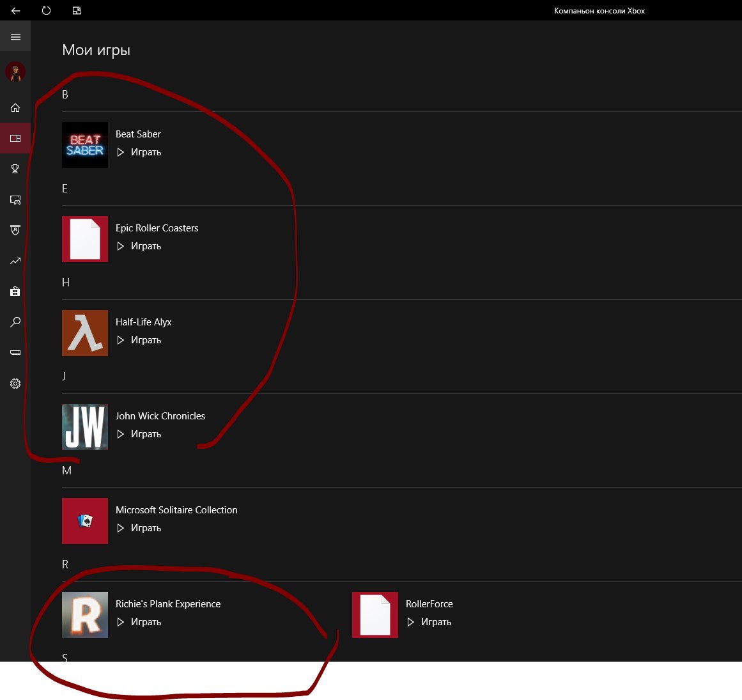Open RollerForce blank file thumbnail
This screenshot has height=700, width=742.
375,615
